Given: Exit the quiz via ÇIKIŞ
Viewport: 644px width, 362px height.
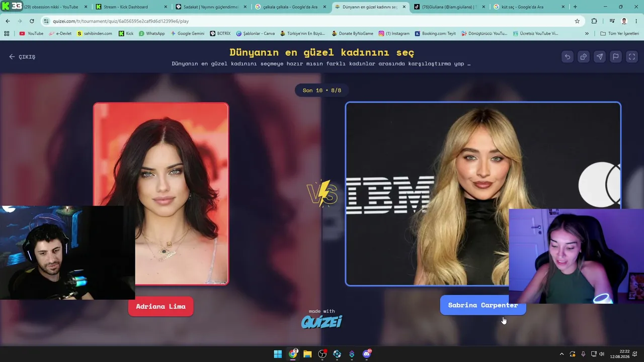Looking at the screenshot, I should pyautogui.click(x=22, y=57).
